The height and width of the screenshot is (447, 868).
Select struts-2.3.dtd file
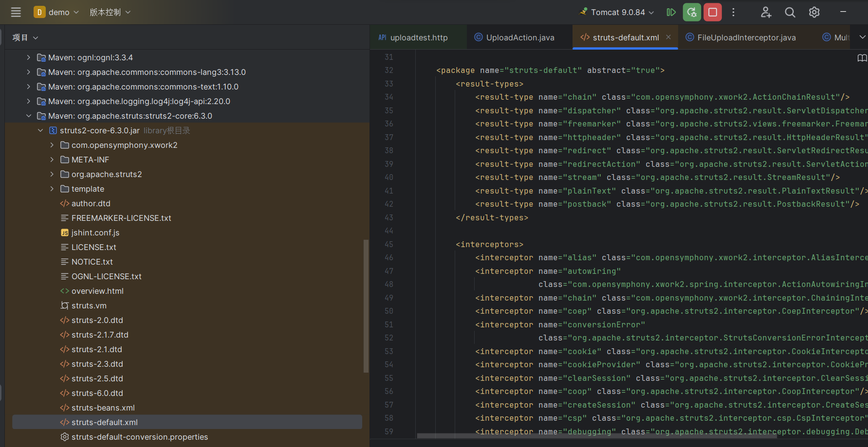coord(97,364)
